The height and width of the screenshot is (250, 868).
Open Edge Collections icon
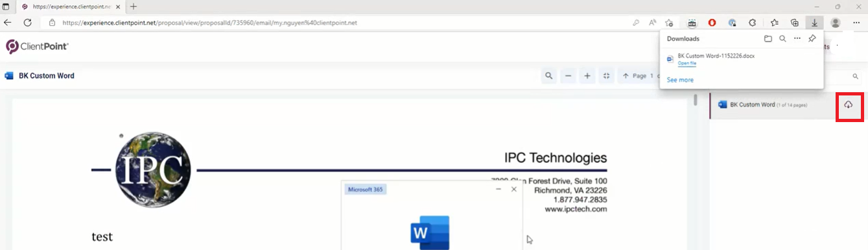794,22
